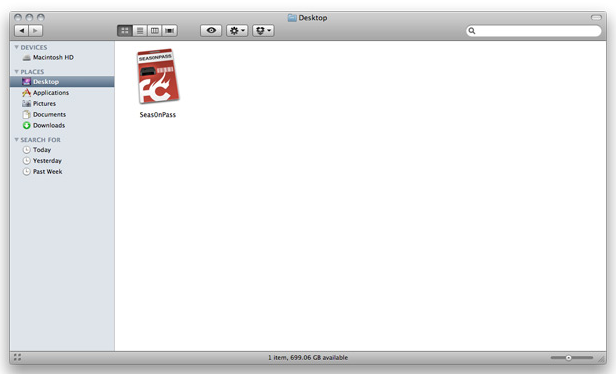
Task: Click the green Downloads arrow icon
Action: click(x=26, y=126)
